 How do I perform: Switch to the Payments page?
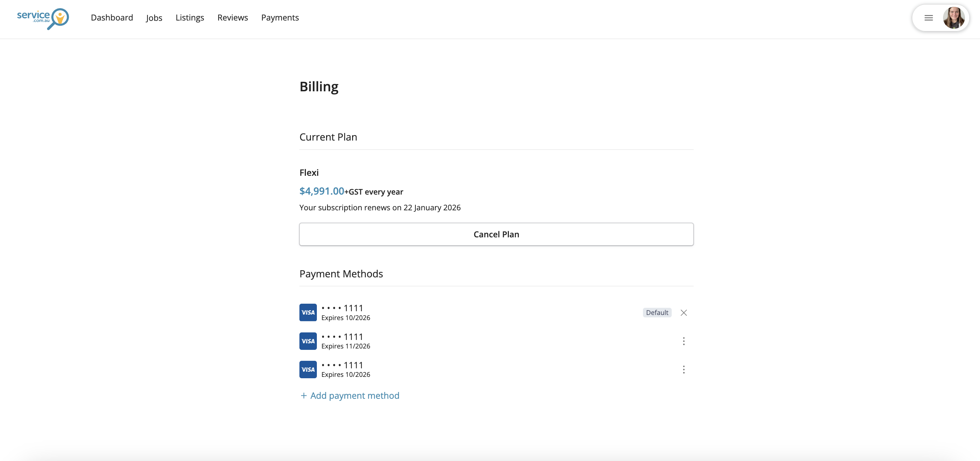coord(280,17)
